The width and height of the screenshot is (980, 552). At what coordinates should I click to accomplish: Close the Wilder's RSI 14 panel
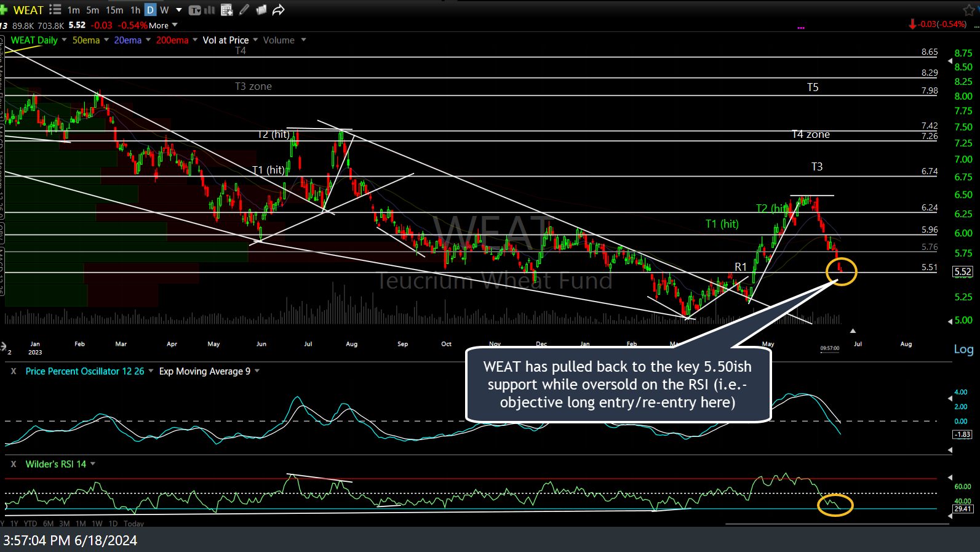tap(14, 464)
